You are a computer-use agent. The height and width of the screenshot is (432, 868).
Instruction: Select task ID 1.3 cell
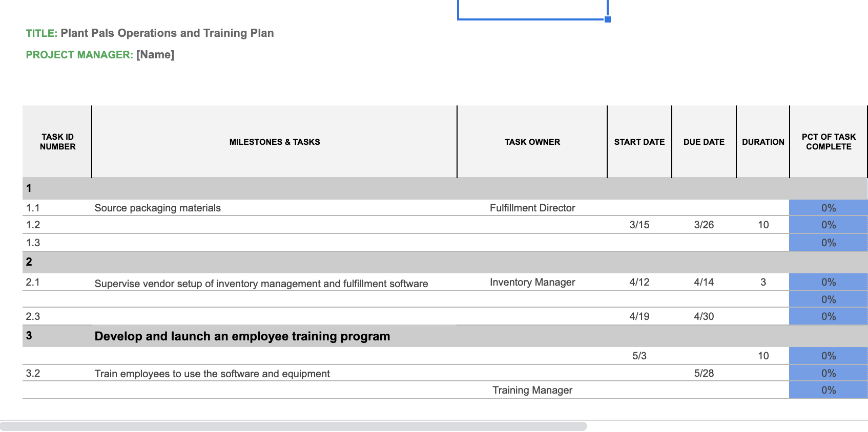57,243
